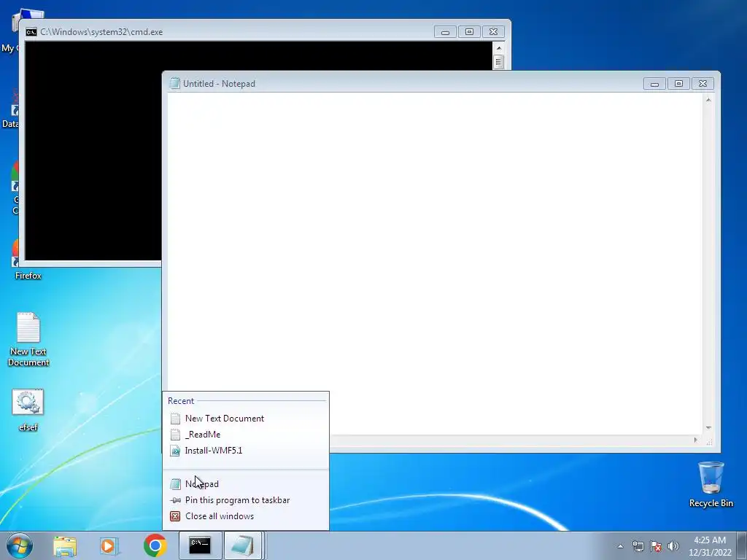Open the clock showing 4:25 AM
747x560 pixels.
tap(710, 546)
